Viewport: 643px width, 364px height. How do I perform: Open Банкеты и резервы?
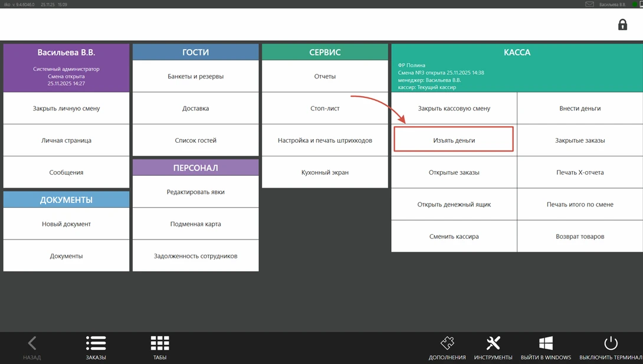[x=196, y=76]
